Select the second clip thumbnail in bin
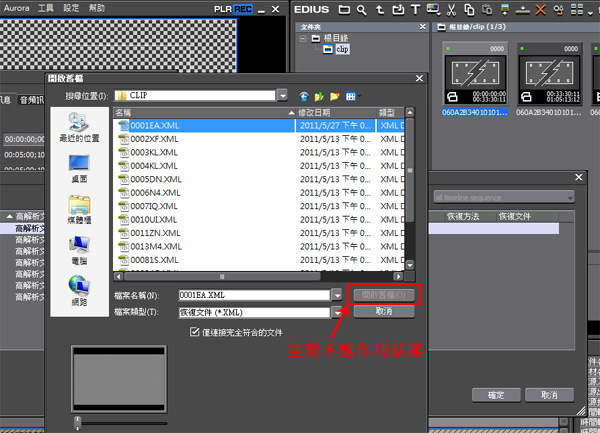The width and height of the screenshot is (600, 433). click(549, 79)
